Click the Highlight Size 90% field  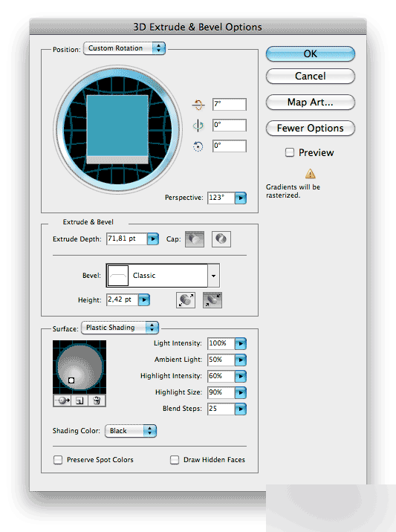click(x=221, y=392)
